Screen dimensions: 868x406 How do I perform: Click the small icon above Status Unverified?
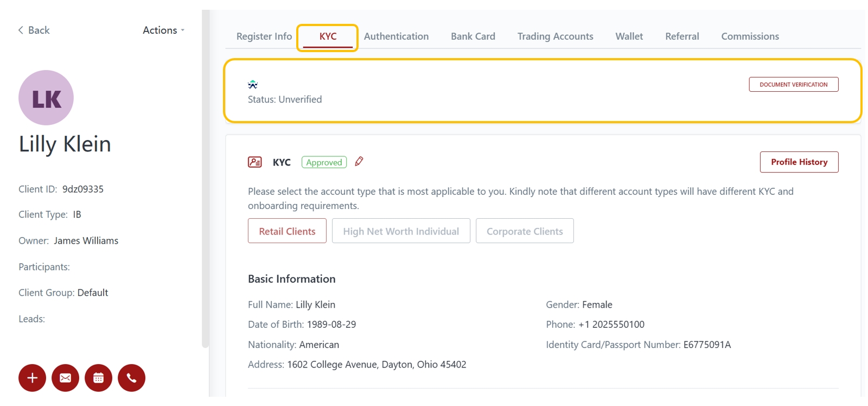coord(253,85)
